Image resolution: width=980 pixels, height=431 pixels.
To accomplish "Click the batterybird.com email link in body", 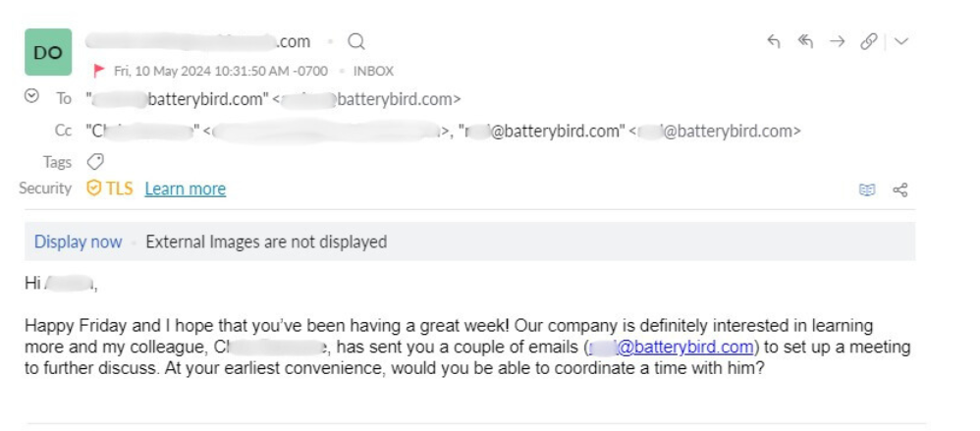I will pyautogui.click(x=672, y=347).
